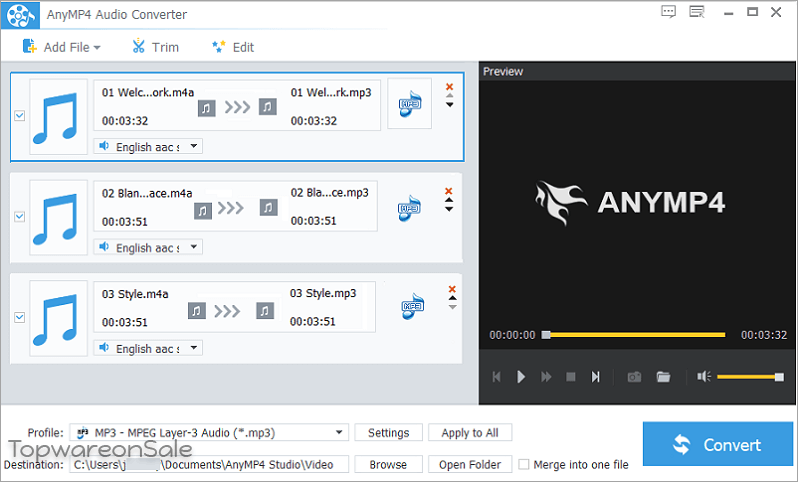Stop the preview playback
The width and height of the screenshot is (798, 482).
(x=571, y=377)
